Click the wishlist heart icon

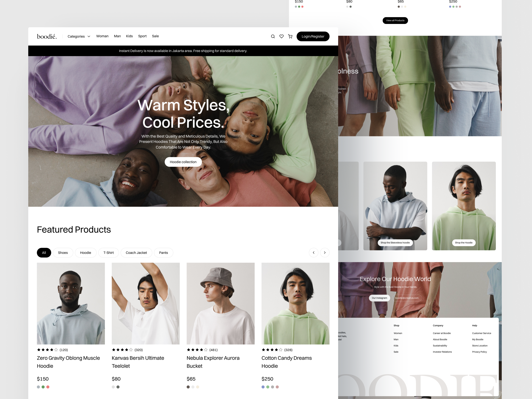pos(281,36)
